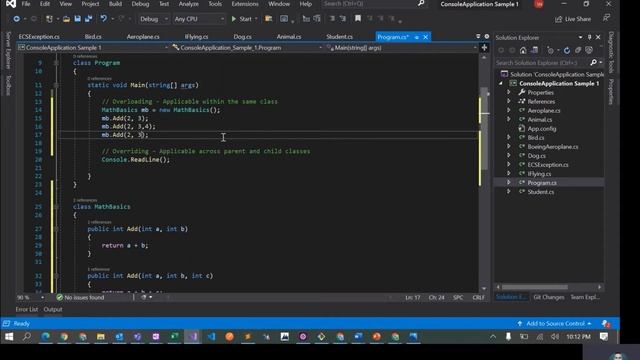The width and height of the screenshot is (640, 360).
Task: Click the 10:12 PM taskbar clock
Action: (578, 337)
